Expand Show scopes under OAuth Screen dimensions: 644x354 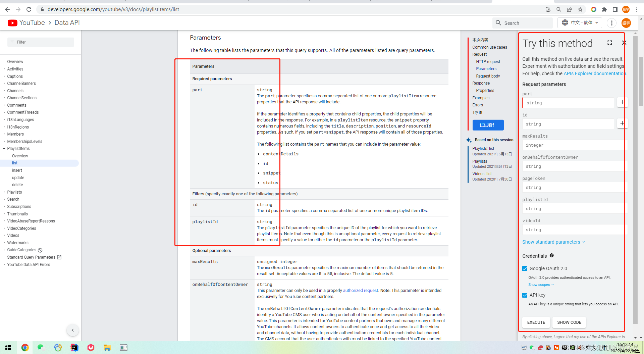click(541, 285)
